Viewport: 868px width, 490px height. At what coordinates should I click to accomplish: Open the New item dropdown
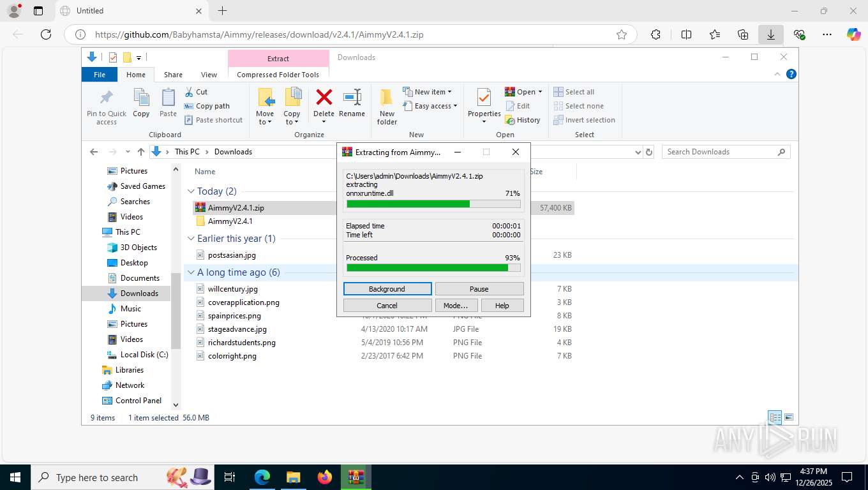[427, 92]
